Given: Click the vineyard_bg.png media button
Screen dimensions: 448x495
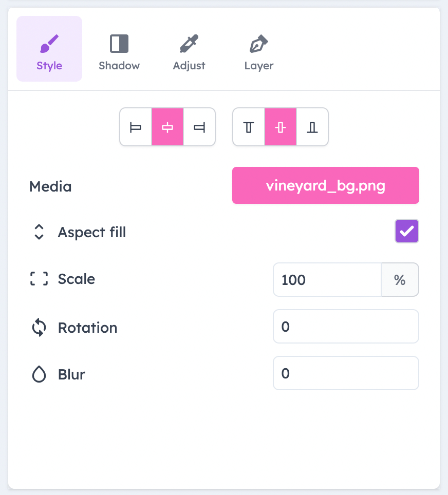Looking at the screenshot, I should [326, 185].
